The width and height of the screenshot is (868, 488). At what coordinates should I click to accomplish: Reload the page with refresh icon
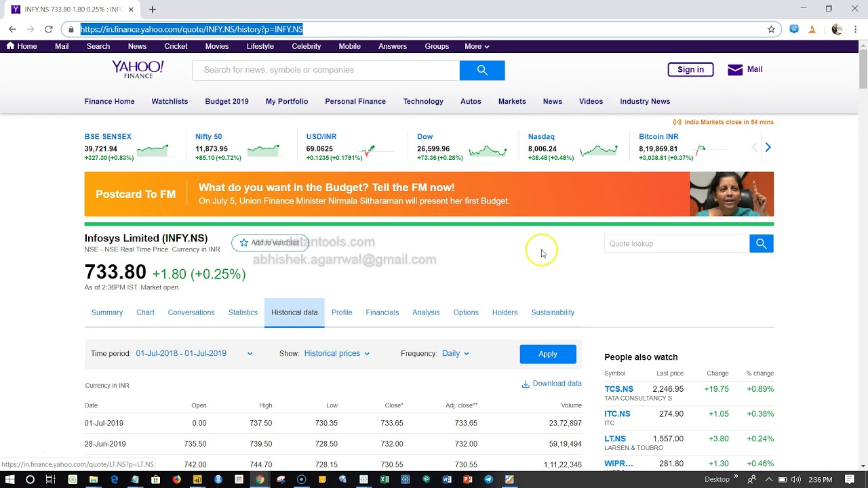[x=49, y=29]
